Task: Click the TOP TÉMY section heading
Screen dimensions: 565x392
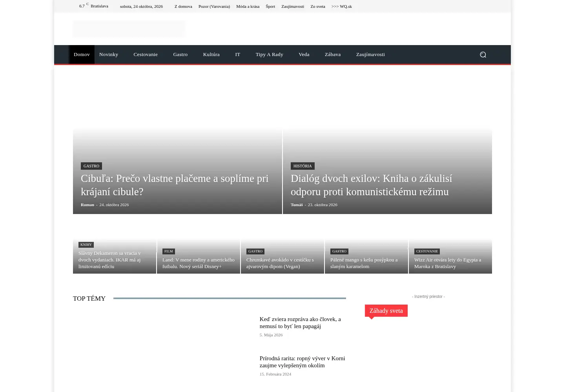Action: (89, 299)
